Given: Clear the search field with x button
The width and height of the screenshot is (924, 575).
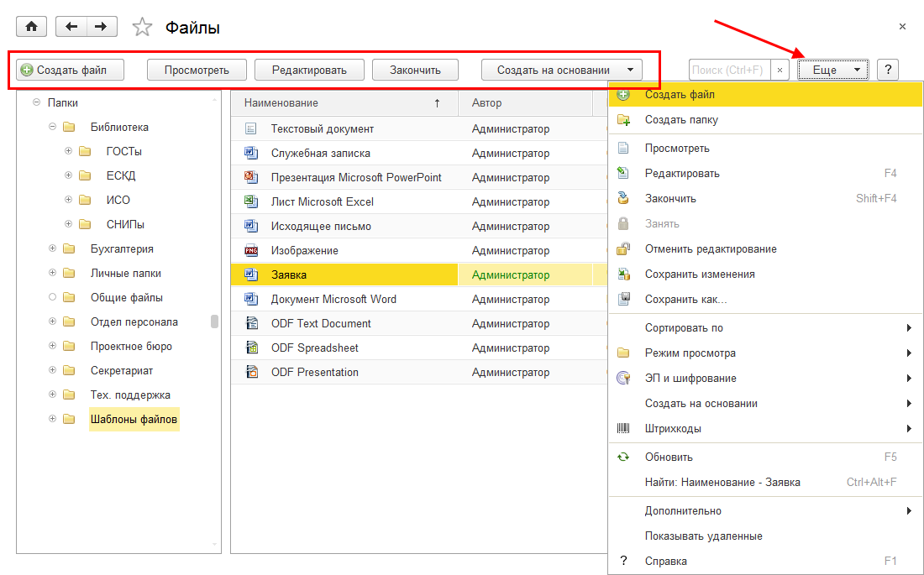Looking at the screenshot, I should tap(780, 71).
